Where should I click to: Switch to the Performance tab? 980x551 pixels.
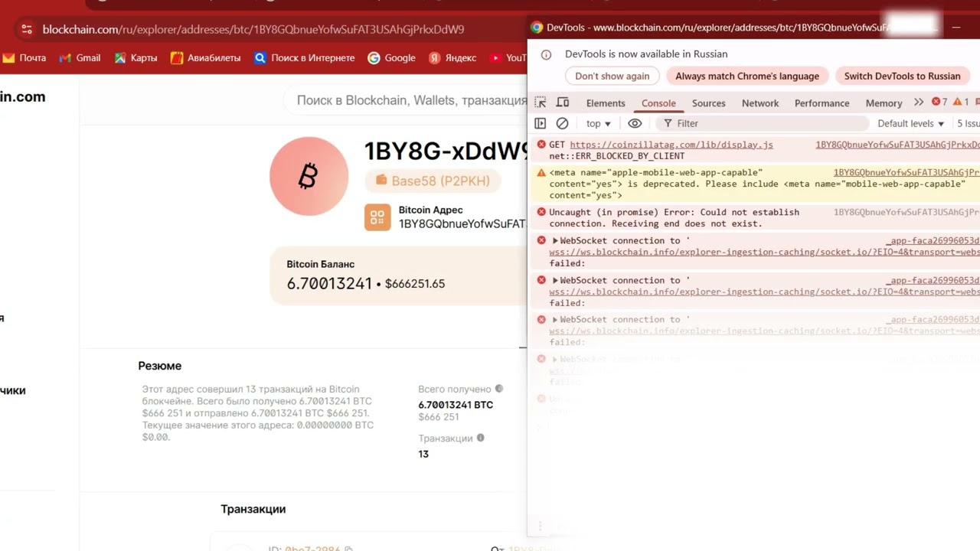(822, 103)
